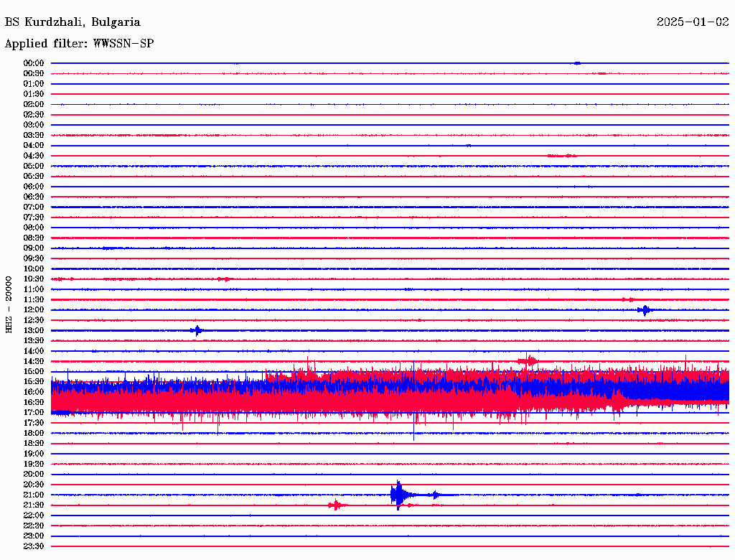Image resolution: width=735 pixels, height=560 pixels.
Task: Select the 21:30 time label
Action: click(x=34, y=505)
